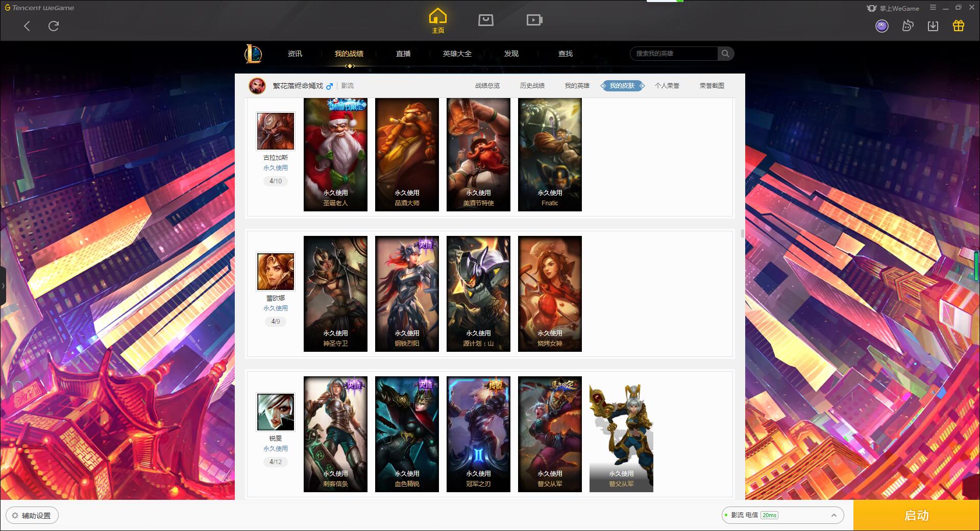Viewport: 980px width, 531px height.
Task: Click the League of Legends logo
Action: click(253, 54)
